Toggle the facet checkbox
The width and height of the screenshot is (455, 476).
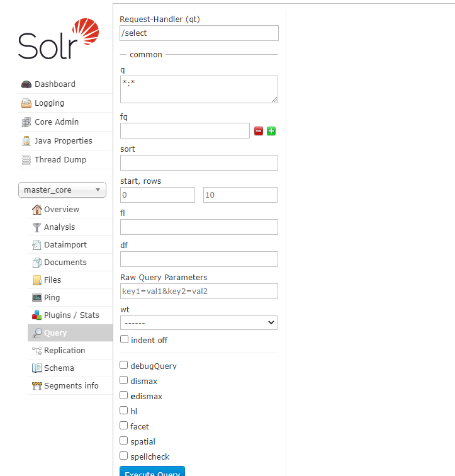124,426
